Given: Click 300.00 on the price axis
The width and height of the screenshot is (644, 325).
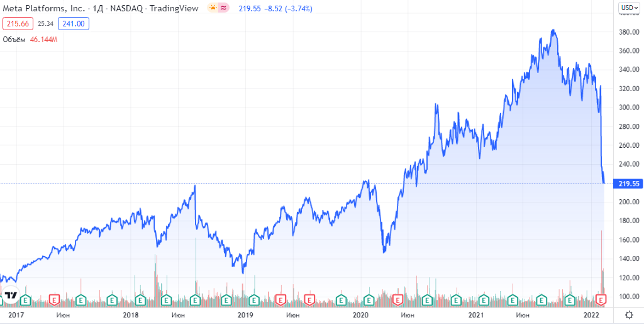Looking at the screenshot, I should pyautogui.click(x=630, y=107).
